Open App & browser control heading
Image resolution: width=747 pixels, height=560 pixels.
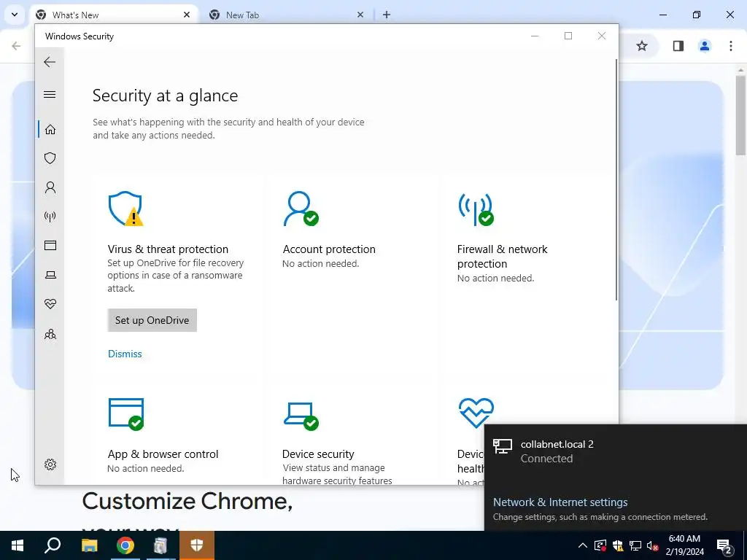pyautogui.click(x=163, y=454)
